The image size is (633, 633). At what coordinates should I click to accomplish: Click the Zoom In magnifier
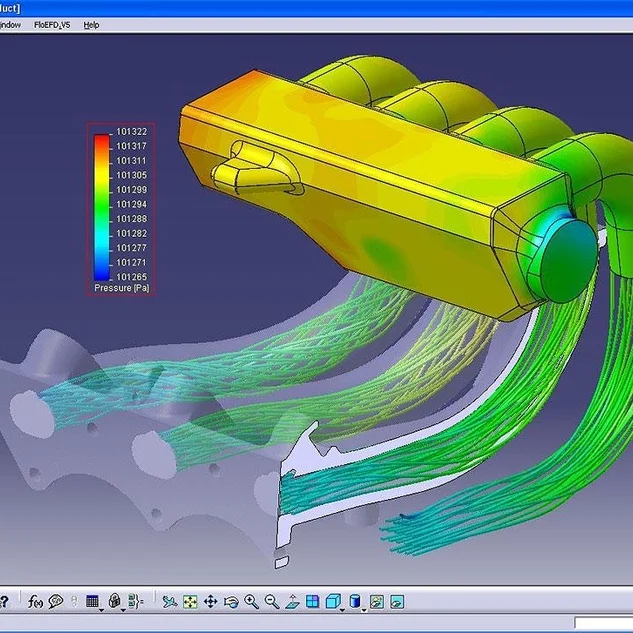click(252, 602)
